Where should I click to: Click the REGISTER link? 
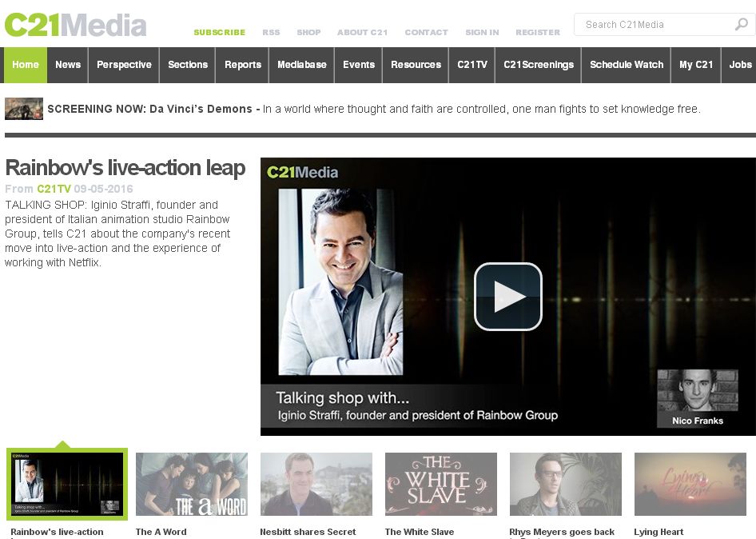[x=538, y=32]
